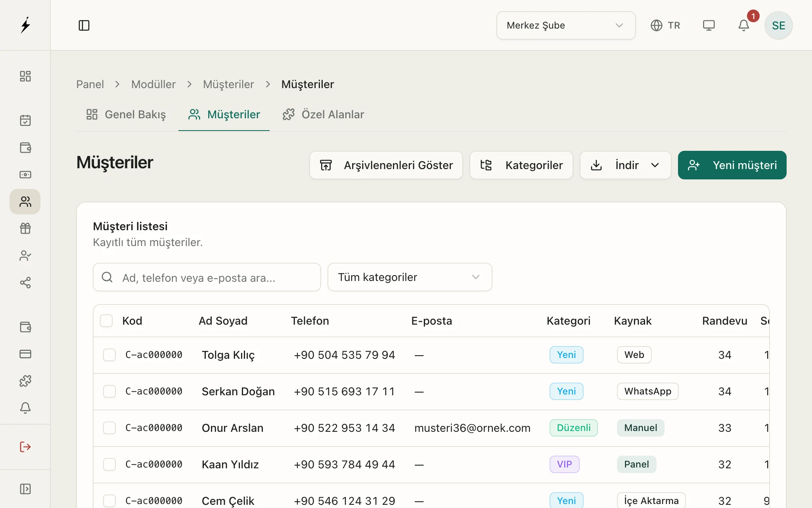The width and height of the screenshot is (812, 508).
Task: Click the Arşivlenenleri Göster button
Action: (x=386, y=165)
